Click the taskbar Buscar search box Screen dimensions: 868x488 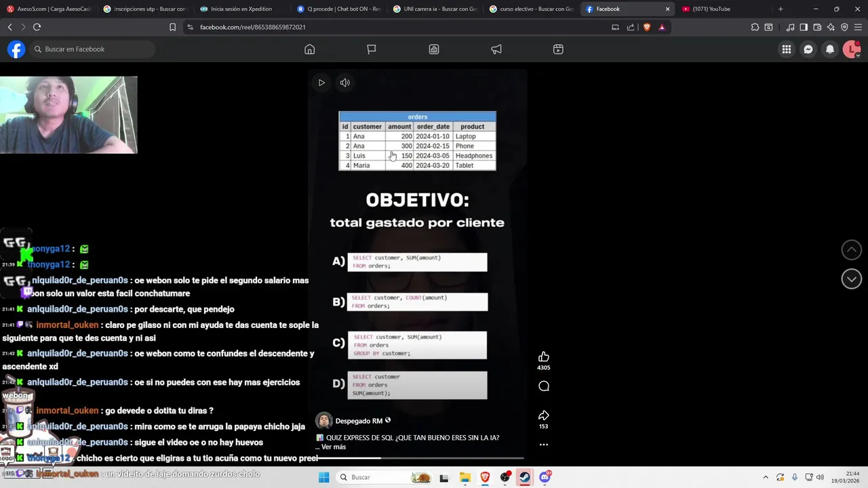[385, 477]
